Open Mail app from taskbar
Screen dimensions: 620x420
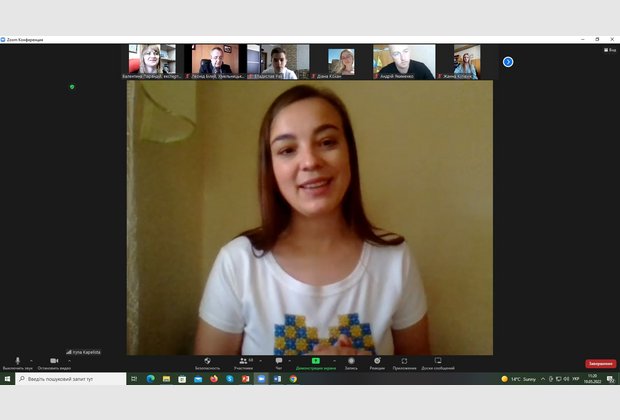coord(198,379)
